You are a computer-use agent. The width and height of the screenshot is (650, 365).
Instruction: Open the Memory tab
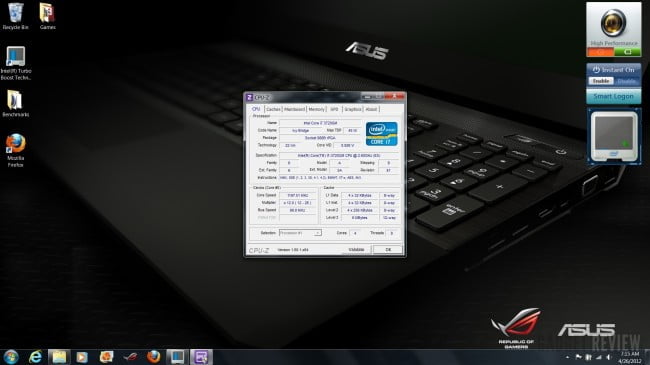(316, 110)
